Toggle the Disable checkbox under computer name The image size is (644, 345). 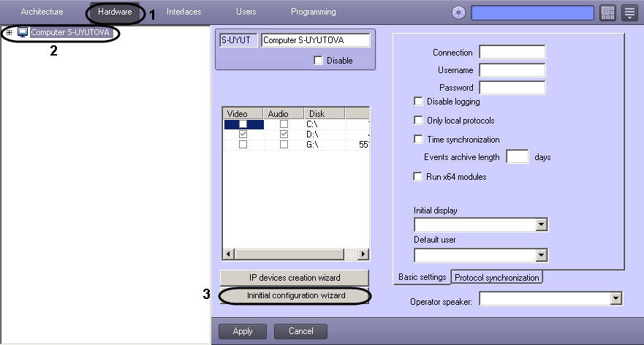tap(318, 61)
